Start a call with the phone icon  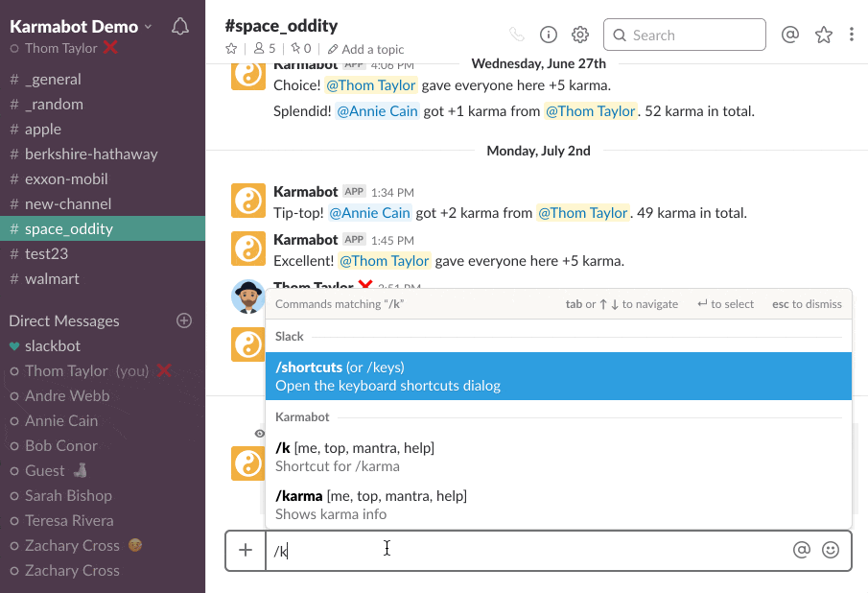pyautogui.click(x=517, y=36)
